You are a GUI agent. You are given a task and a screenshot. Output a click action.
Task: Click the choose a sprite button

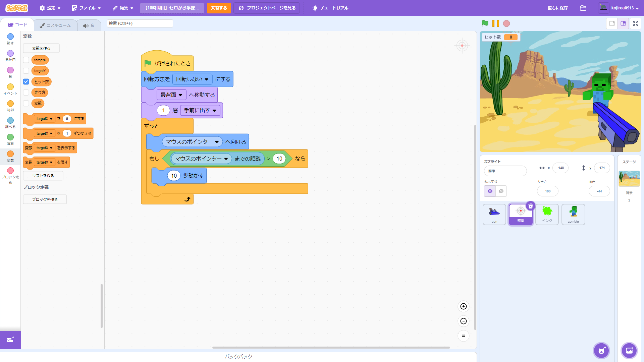[601, 351]
